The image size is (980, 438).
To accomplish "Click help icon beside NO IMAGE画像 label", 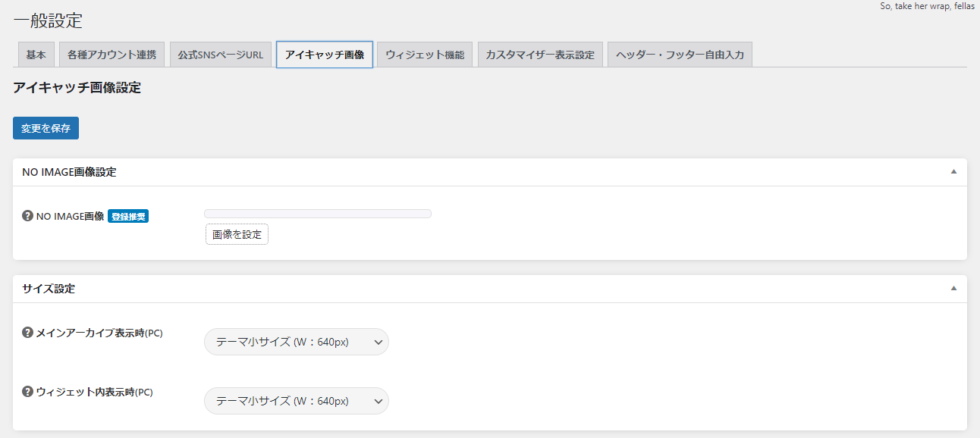I will pyautogui.click(x=28, y=216).
